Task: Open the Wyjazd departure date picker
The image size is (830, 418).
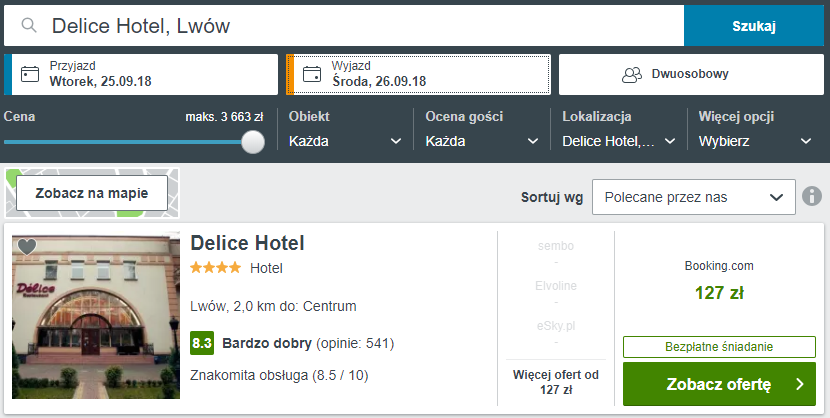Action: [418, 74]
